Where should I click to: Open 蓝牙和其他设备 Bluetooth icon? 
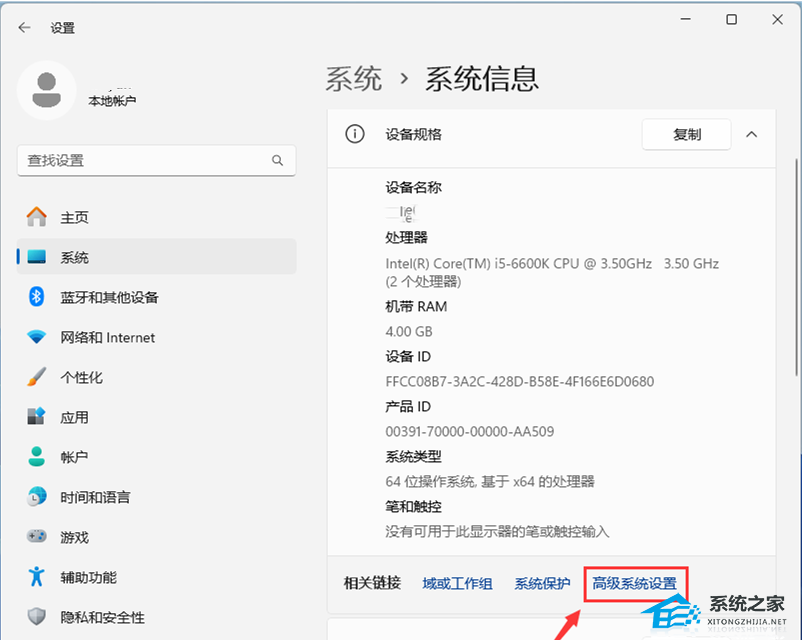37,297
